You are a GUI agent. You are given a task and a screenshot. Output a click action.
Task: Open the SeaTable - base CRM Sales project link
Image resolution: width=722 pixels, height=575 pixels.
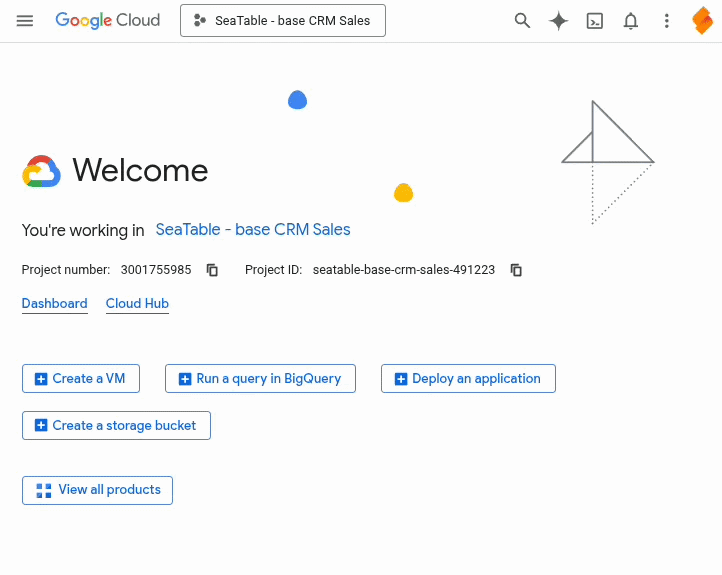(253, 229)
